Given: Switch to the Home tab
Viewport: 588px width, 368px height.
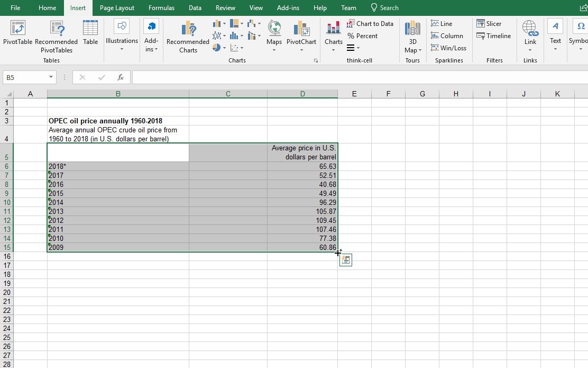Looking at the screenshot, I should (x=47, y=7).
